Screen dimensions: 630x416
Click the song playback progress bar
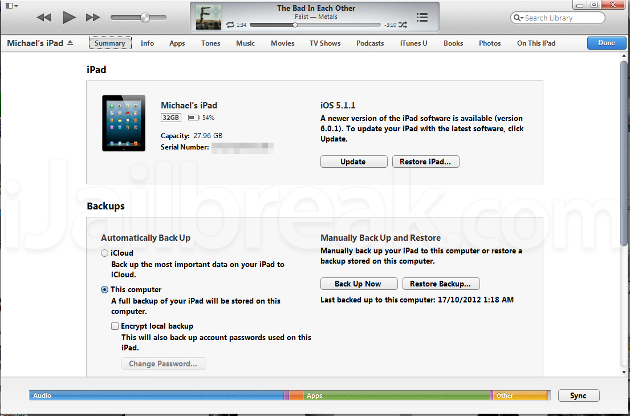click(x=315, y=25)
